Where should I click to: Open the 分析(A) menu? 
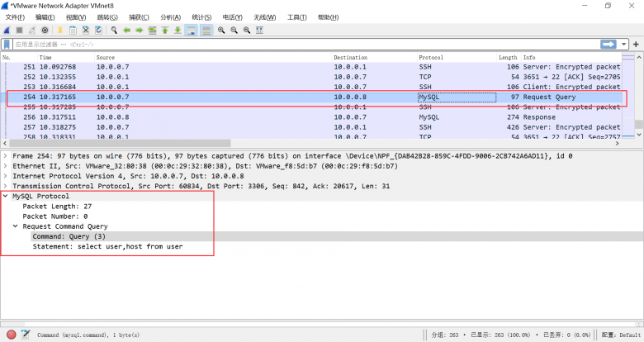coord(170,17)
